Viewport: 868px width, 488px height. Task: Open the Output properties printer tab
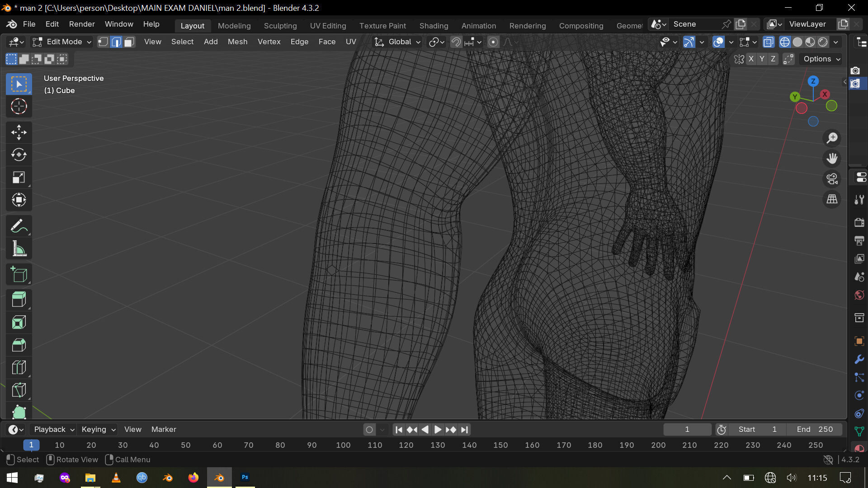(859, 240)
